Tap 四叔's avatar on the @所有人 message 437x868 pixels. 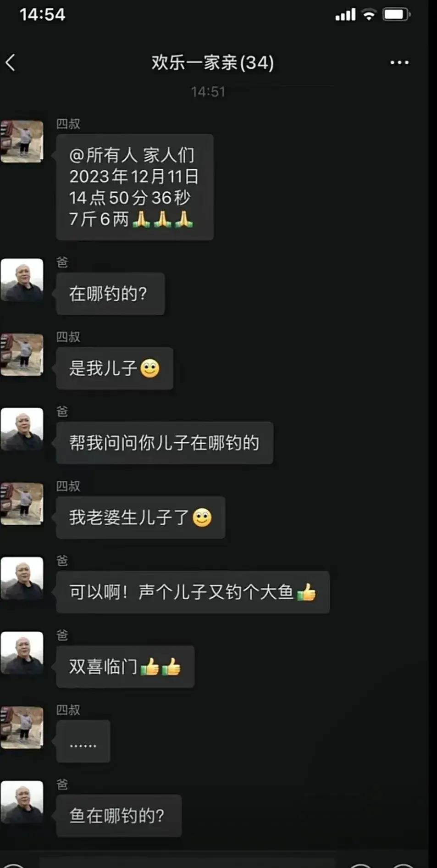[x=22, y=141]
